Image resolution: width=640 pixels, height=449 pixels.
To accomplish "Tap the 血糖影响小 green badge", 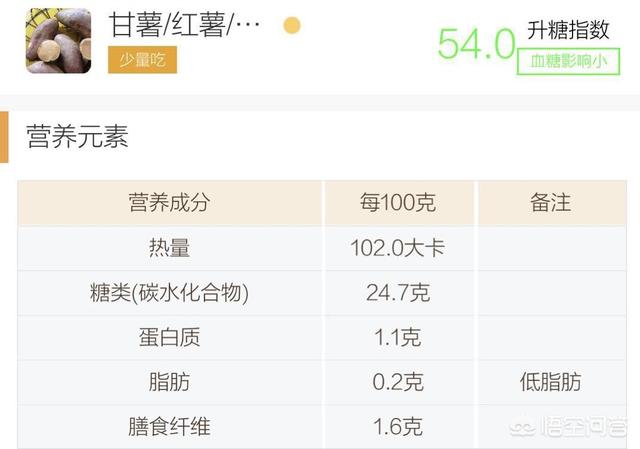I will [x=568, y=60].
